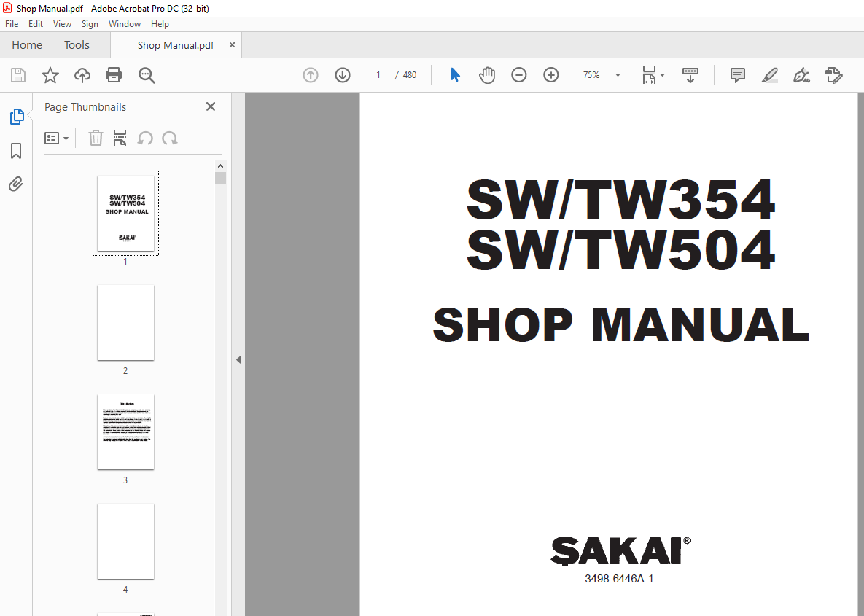Add document to starred with star icon

pos(50,75)
